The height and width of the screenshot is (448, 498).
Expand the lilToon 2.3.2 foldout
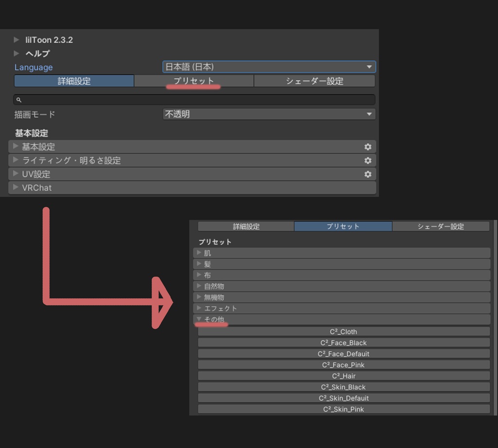click(x=16, y=40)
